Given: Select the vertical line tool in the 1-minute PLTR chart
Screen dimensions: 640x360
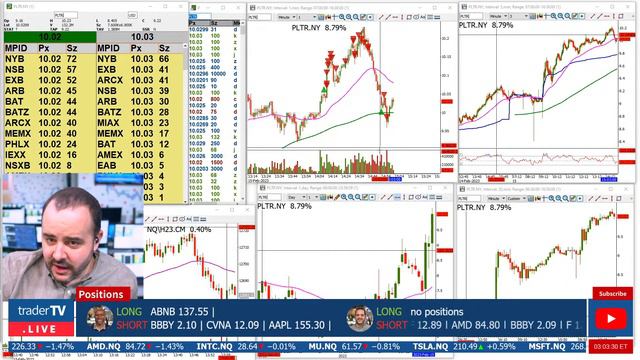Looking at the screenshot, I should pos(402,17).
